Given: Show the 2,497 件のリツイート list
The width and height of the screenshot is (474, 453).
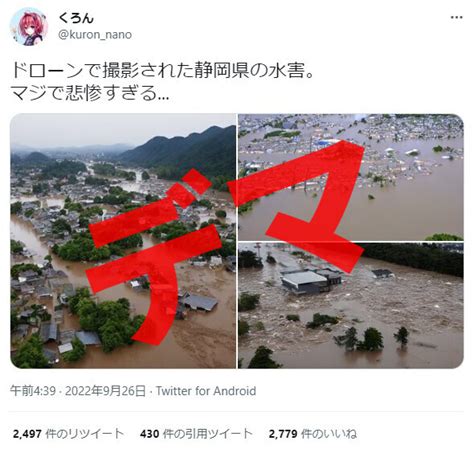Looking at the screenshot, I should [x=68, y=434].
